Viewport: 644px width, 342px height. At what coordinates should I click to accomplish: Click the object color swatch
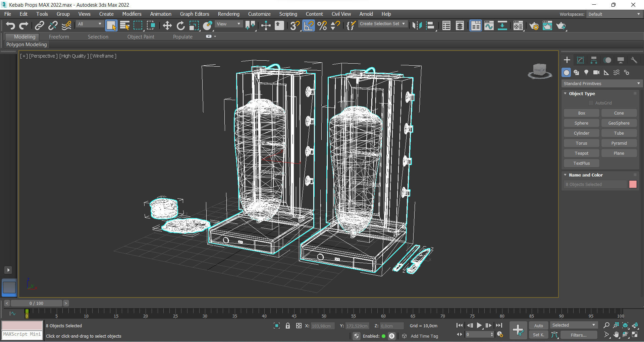tap(633, 184)
